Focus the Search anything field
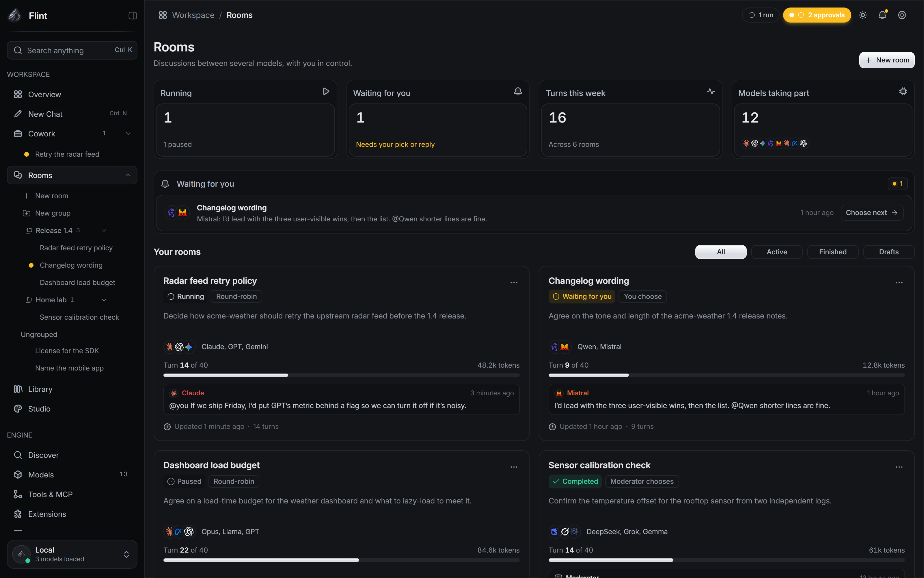The height and width of the screenshot is (578, 924). click(72, 51)
